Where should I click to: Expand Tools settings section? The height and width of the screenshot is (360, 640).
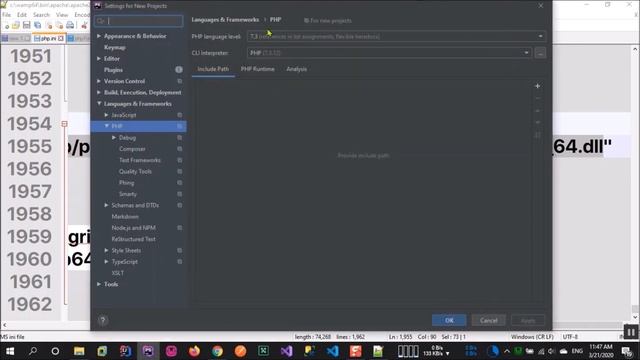[x=99, y=284]
